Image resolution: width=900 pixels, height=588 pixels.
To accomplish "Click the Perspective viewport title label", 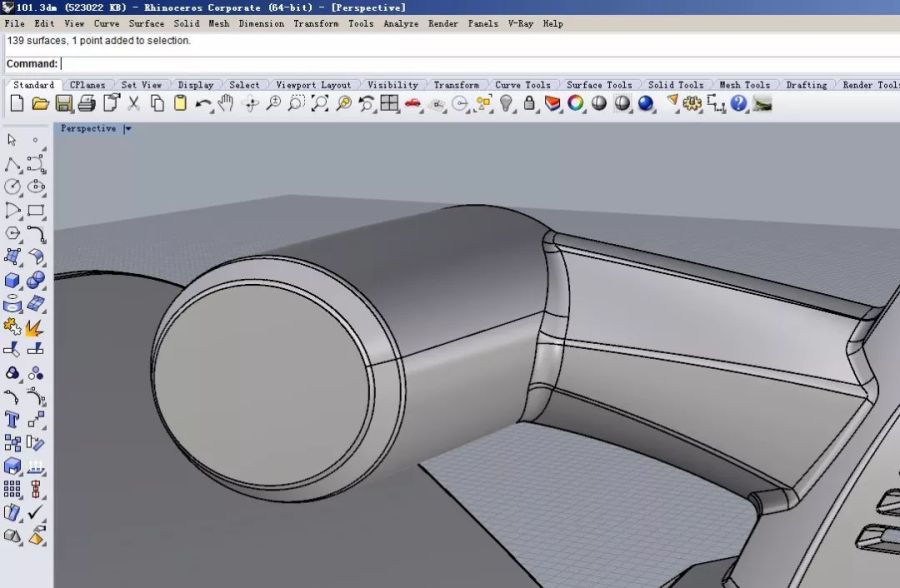I will click(88, 129).
